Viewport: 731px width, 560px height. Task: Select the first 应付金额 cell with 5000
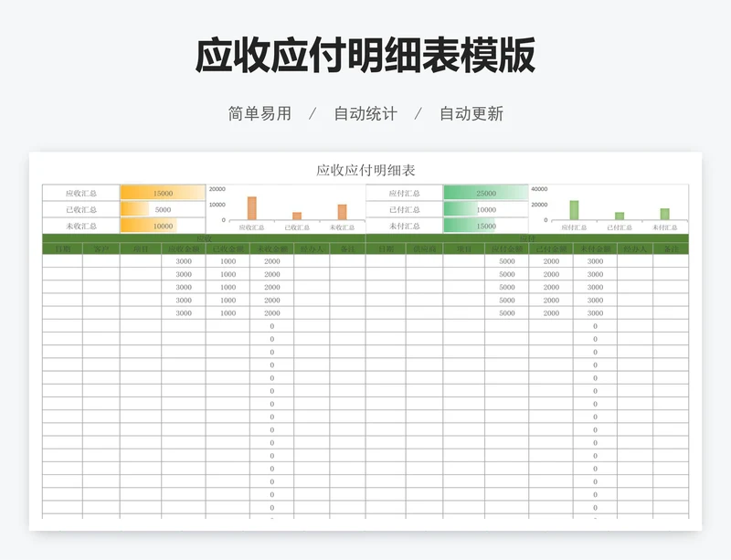tap(507, 261)
